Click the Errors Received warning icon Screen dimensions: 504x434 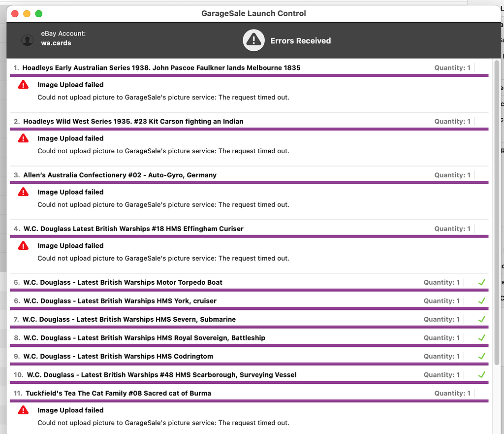click(253, 40)
